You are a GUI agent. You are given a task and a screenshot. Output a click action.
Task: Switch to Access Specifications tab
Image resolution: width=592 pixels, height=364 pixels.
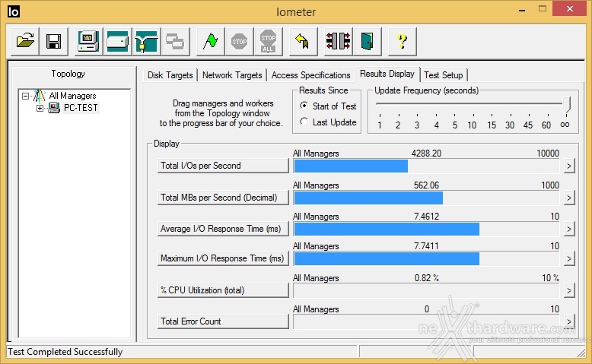310,75
